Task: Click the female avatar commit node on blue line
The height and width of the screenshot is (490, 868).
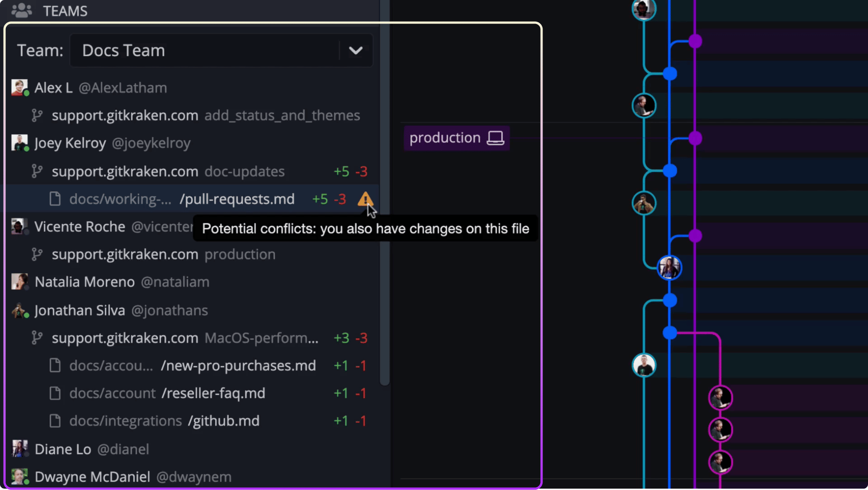Action: coord(670,268)
